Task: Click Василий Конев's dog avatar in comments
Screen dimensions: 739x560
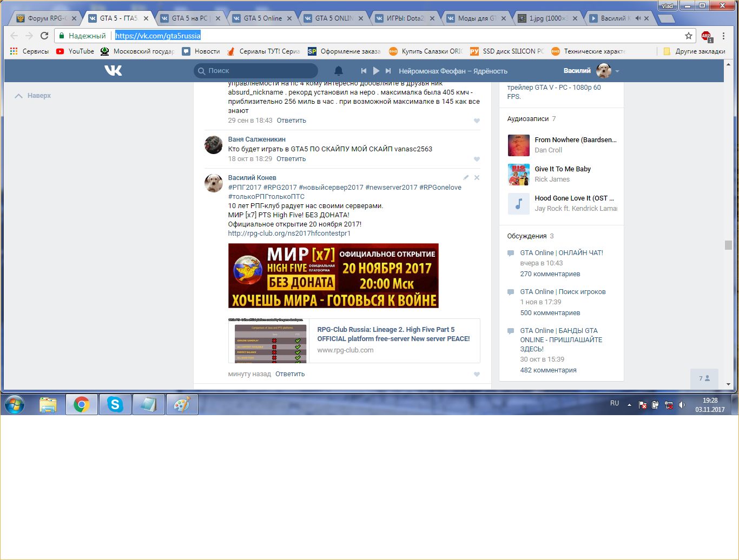Action: (214, 183)
